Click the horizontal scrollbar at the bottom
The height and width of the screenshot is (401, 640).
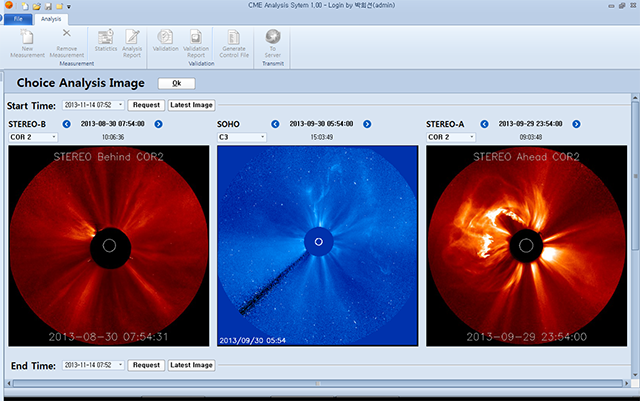(x=318, y=383)
